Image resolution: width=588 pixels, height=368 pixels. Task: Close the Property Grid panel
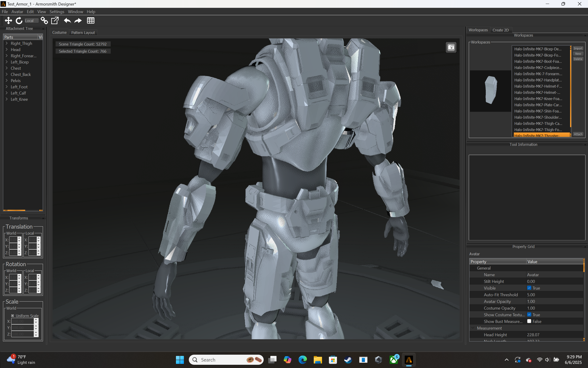[585, 247]
